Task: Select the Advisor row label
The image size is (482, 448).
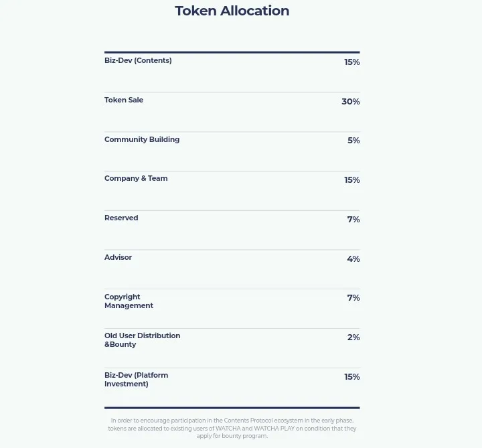Action: [x=118, y=257]
